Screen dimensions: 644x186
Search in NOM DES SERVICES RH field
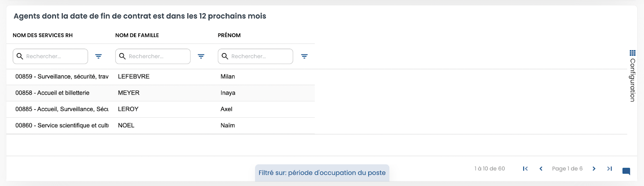pyautogui.click(x=50, y=56)
